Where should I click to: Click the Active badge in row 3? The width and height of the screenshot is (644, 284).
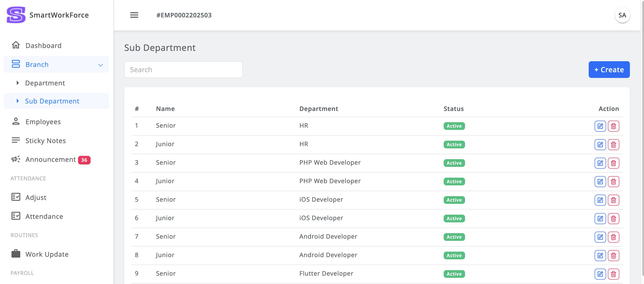454,163
